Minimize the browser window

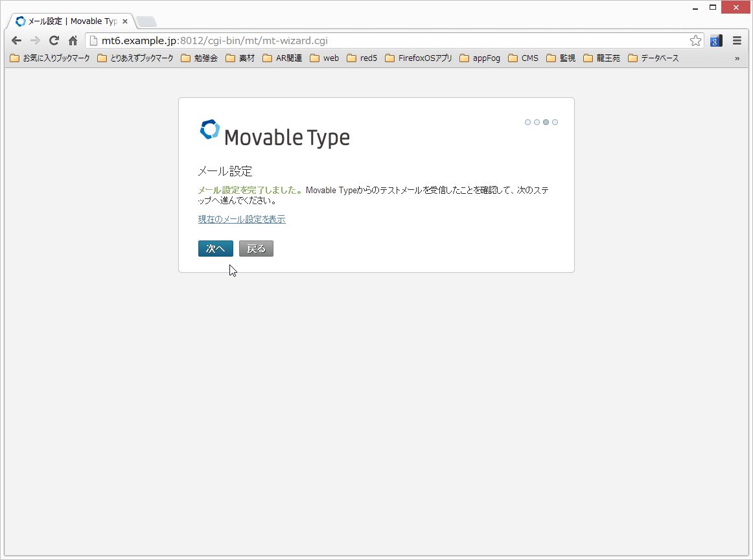pyautogui.click(x=695, y=8)
